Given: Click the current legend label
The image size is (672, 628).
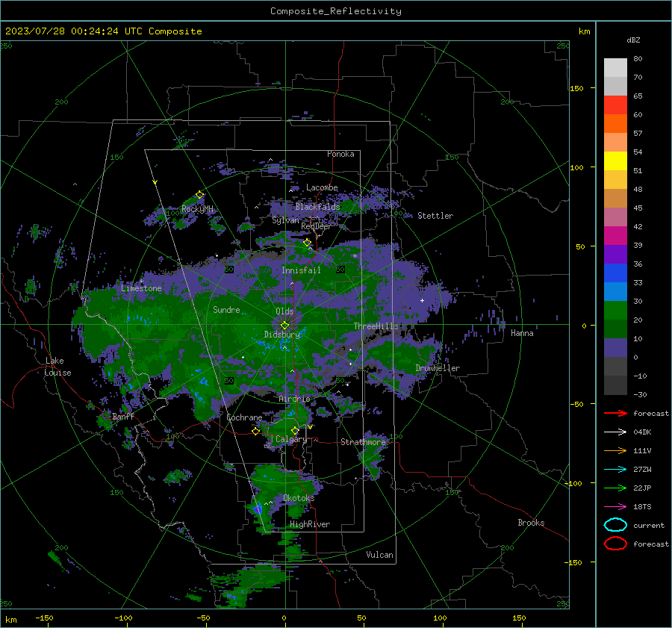Looking at the screenshot, I should [x=649, y=525].
